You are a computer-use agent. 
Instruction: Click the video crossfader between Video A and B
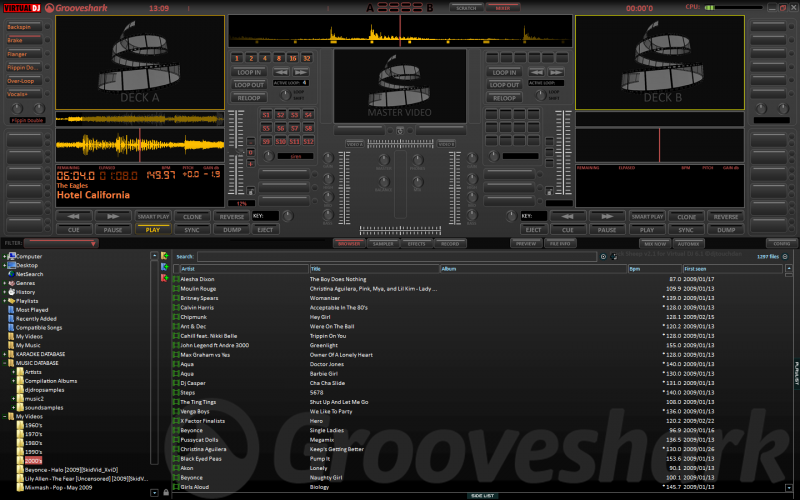point(401,144)
